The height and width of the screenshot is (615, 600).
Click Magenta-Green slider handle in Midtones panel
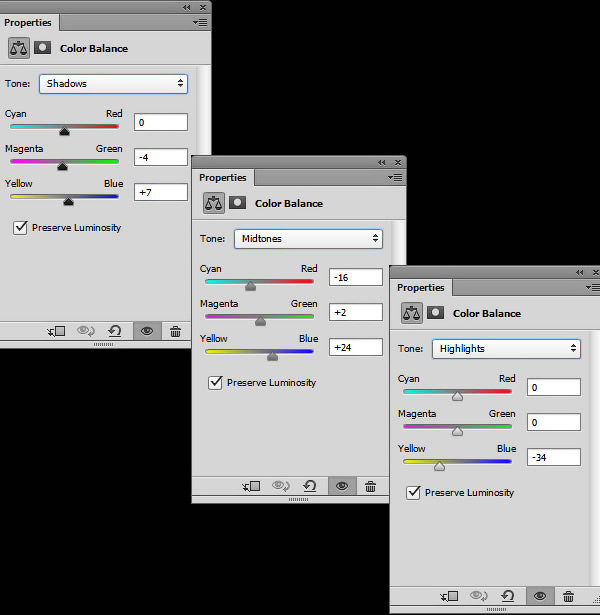[260, 321]
